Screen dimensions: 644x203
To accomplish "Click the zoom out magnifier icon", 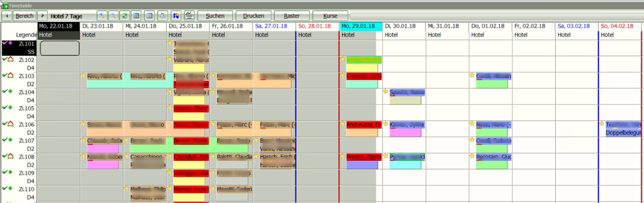I will pos(113,16).
